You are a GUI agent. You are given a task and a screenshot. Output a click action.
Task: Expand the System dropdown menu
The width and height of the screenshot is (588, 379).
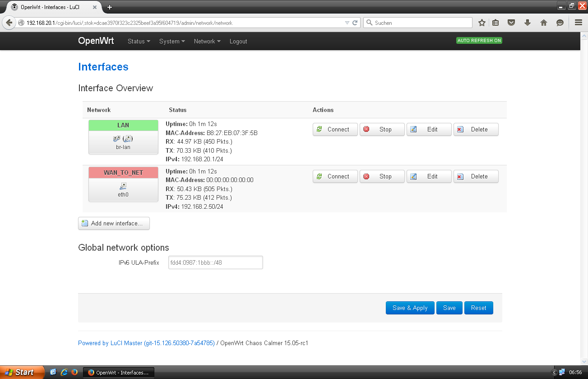172,42
